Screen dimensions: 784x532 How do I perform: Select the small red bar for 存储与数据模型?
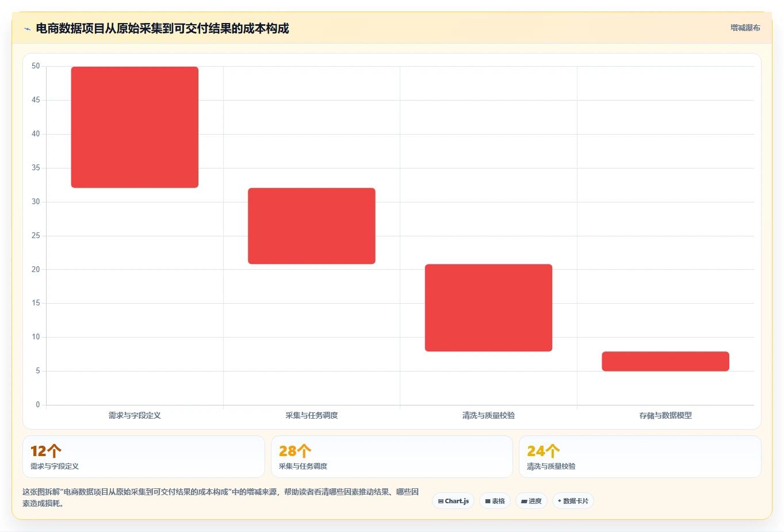(x=666, y=361)
